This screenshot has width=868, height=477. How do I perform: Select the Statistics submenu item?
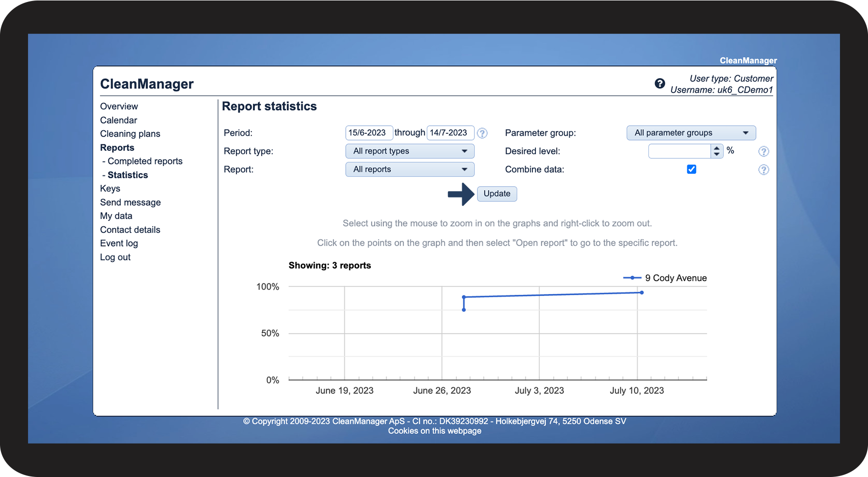point(128,175)
